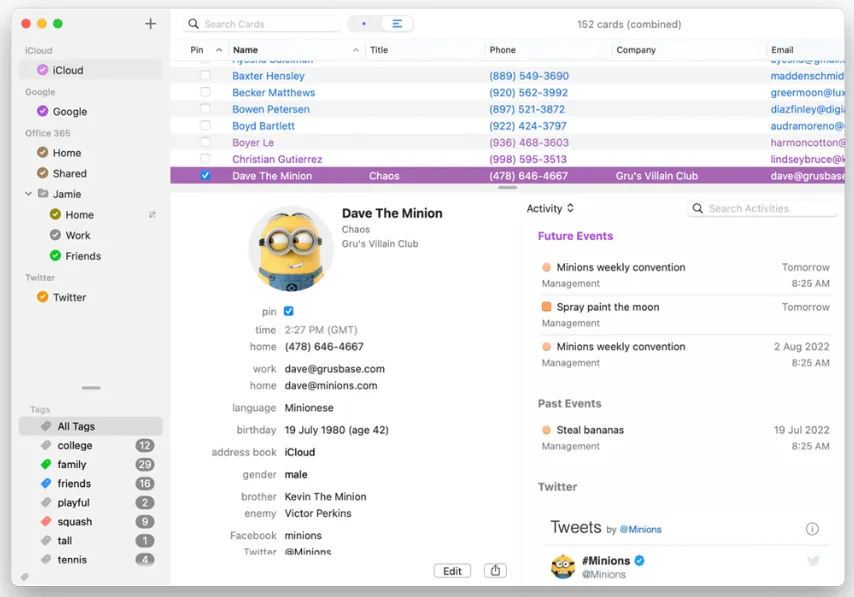Viewport: 854px width, 597px height.
Task: Select the tennis tag
Action: 90,559
